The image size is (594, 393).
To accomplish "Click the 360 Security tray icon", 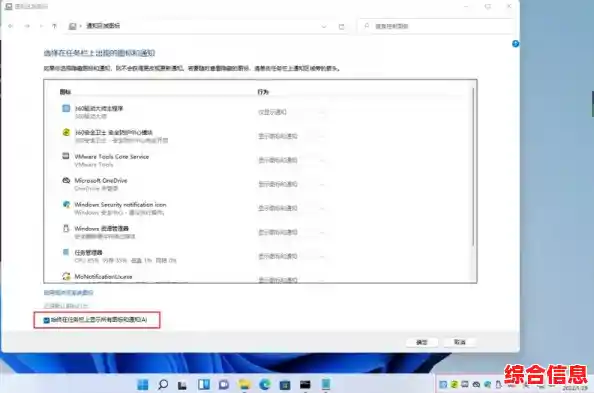I will (454, 385).
